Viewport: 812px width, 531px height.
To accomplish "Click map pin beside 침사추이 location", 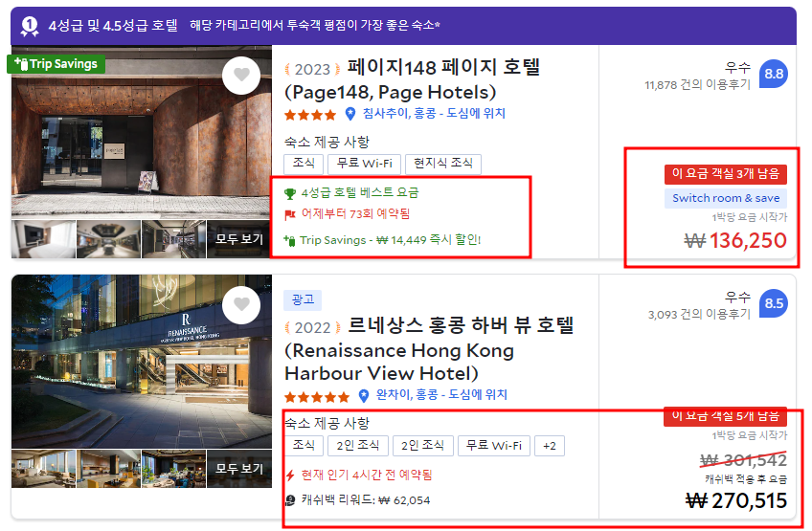I will click(x=350, y=114).
